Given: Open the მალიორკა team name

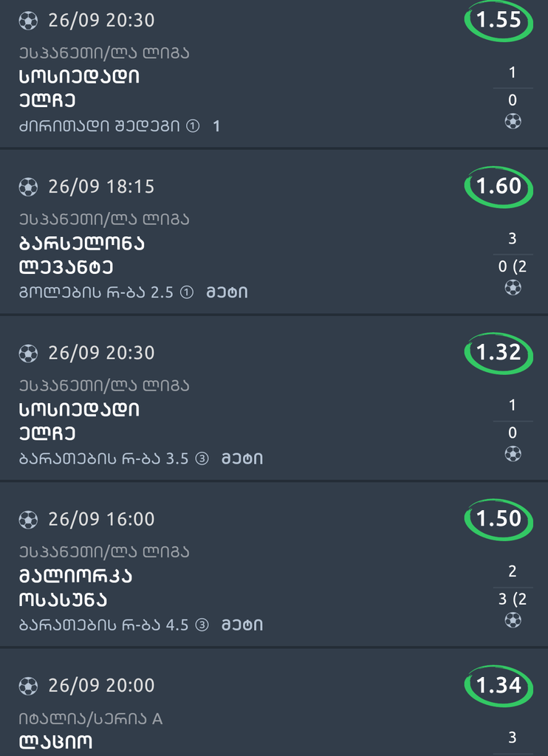Looking at the screenshot, I should (75, 576).
